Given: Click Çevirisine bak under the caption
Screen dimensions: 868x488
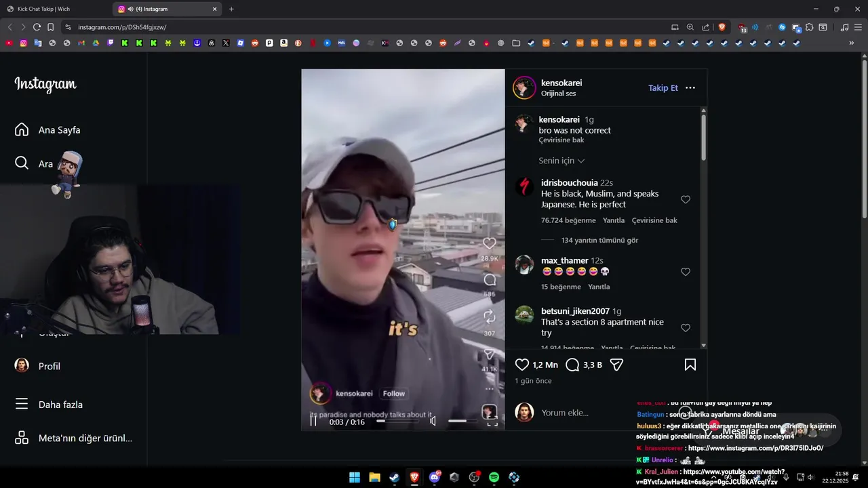Looking at the screenshot, I should [x=561, y=140].
